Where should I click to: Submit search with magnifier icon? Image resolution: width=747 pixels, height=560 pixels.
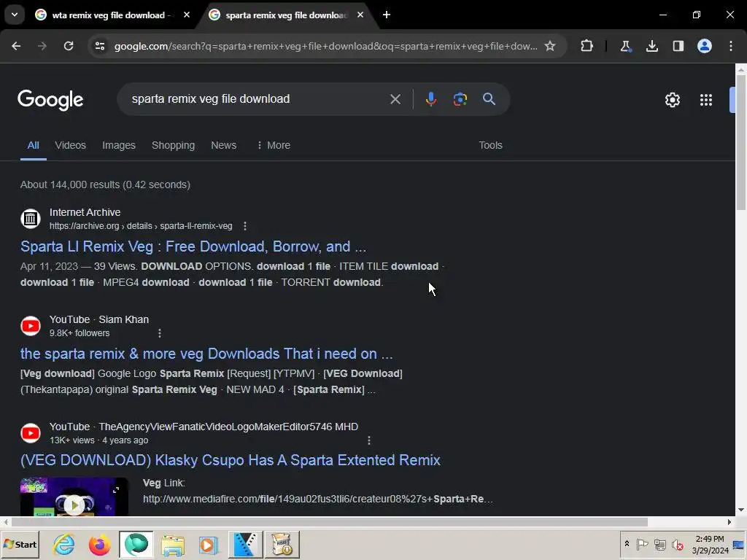489,99
